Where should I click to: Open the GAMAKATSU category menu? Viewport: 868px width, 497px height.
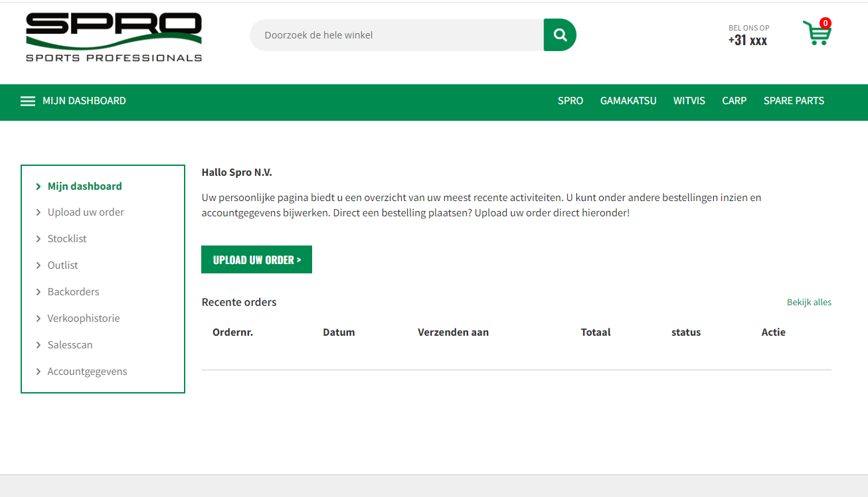[x=628, y=101]
